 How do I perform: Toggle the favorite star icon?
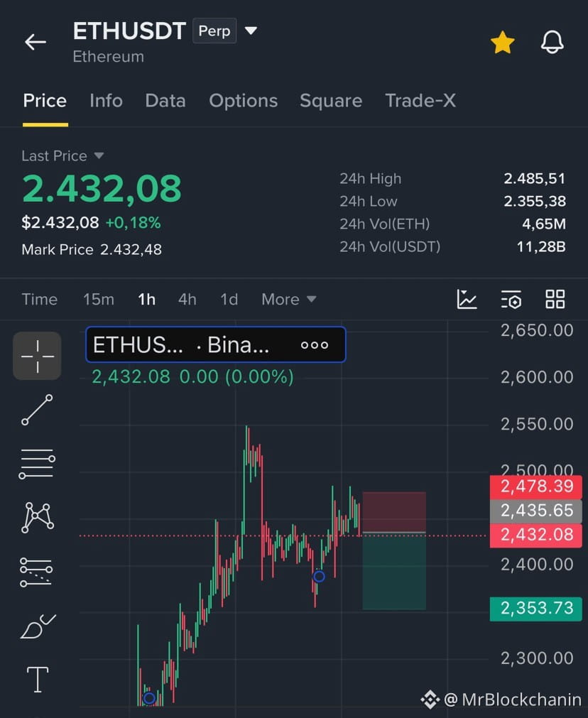502,42
